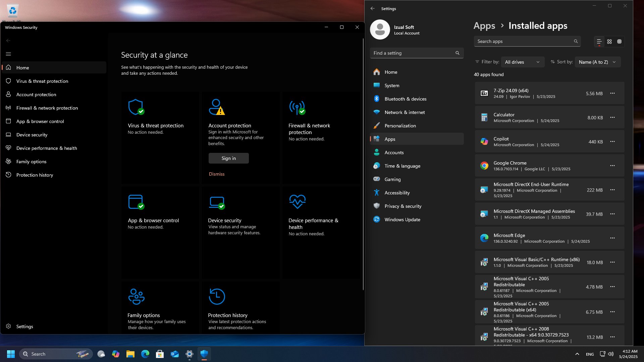Image resolution: width=644 pixels, height=362 pixels.
Task: Toggle the hamburger navigation menu
Action: click(8, 54)
